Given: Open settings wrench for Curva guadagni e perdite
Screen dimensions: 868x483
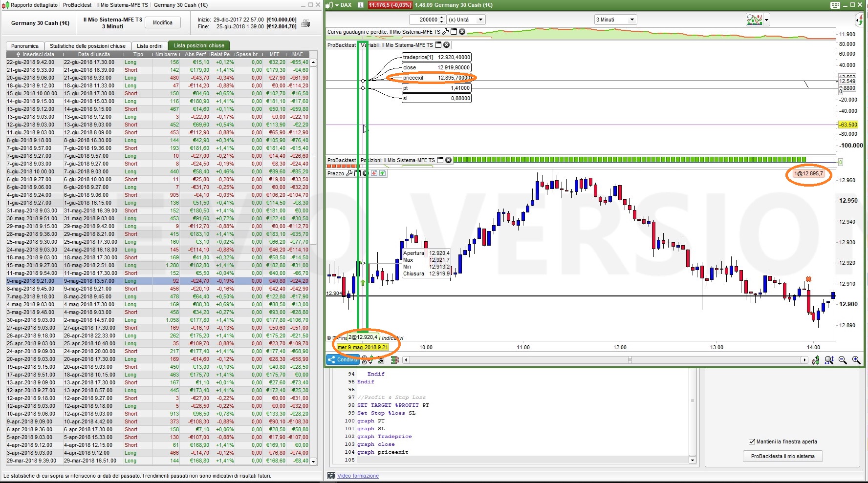Looking at the screenshot, I should point(445,32).
